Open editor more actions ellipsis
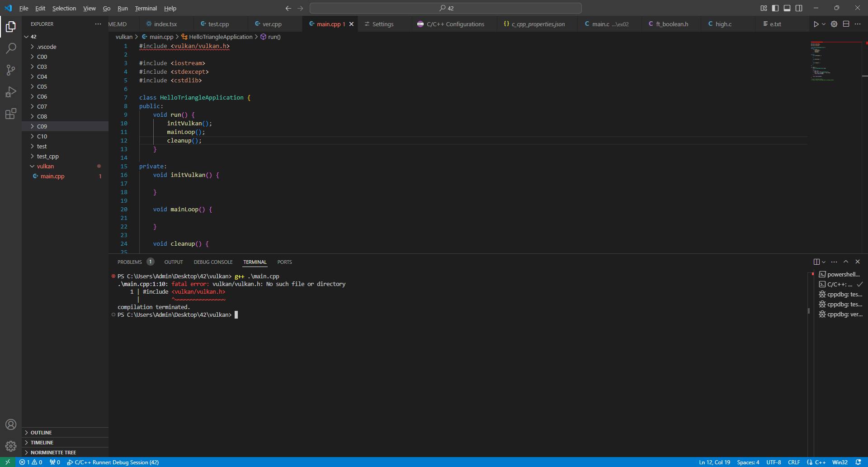The height and width of the screenshot is (467, 868). [858, 24]
